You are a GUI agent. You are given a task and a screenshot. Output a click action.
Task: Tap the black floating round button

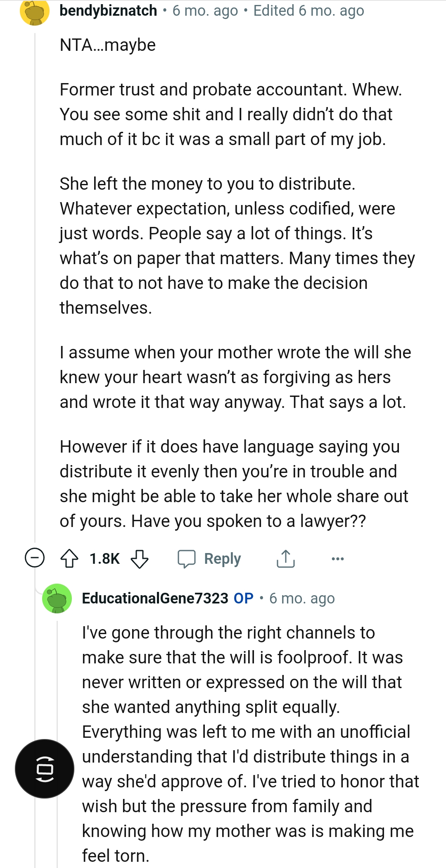point(45,769)
